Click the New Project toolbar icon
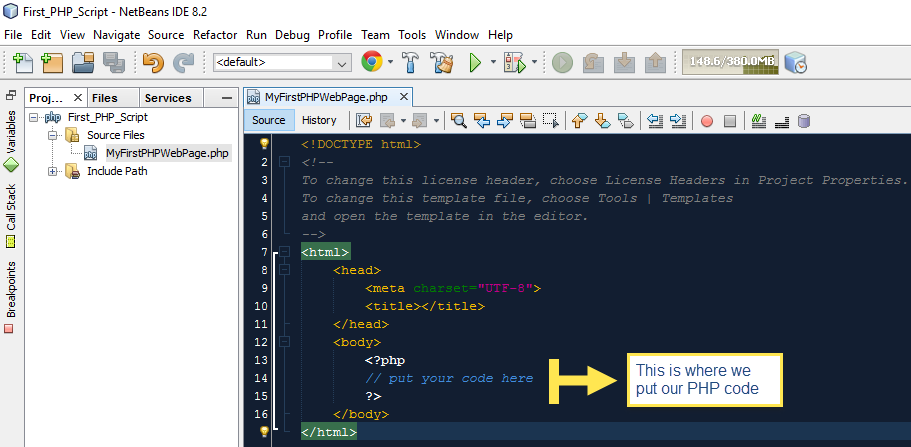Image resolution: width=911 pixels, height=447 pixels. tap(52, 63)
